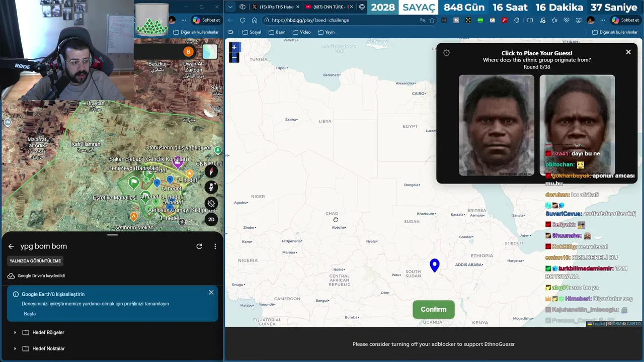This screenshot has height=362, width=644.
Task: Open split screen view icon
Action: [530, 20]
